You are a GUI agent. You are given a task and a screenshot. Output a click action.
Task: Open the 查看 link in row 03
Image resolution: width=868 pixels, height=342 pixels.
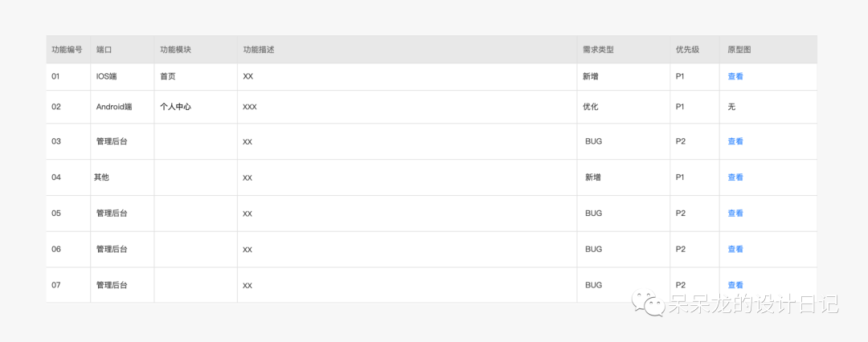coord(735,141)
